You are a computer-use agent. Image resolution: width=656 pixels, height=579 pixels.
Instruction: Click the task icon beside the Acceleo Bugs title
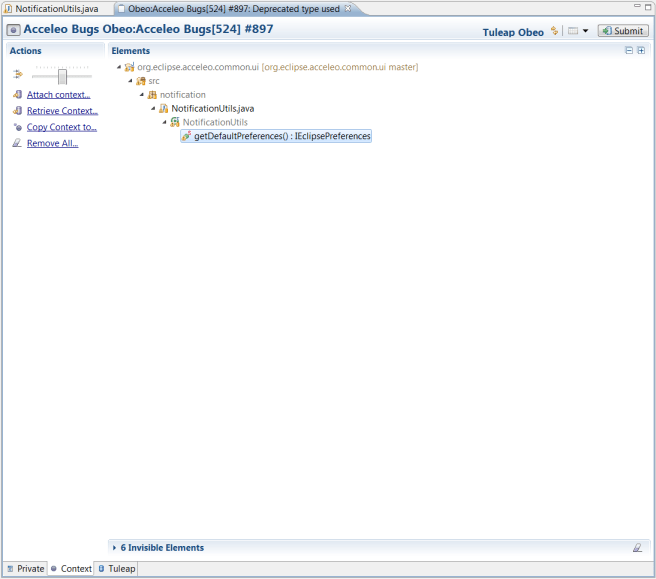[x=13, y=30]
